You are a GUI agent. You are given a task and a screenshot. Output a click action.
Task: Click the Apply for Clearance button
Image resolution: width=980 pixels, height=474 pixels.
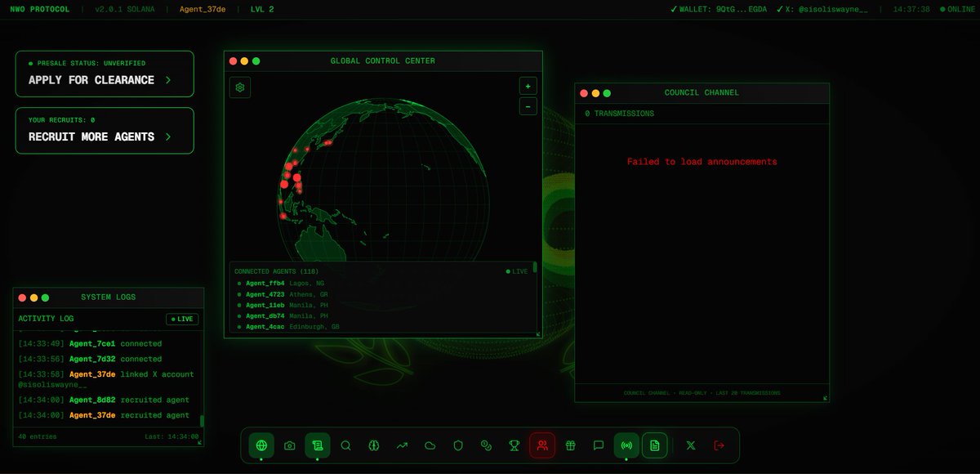point(105,74)
